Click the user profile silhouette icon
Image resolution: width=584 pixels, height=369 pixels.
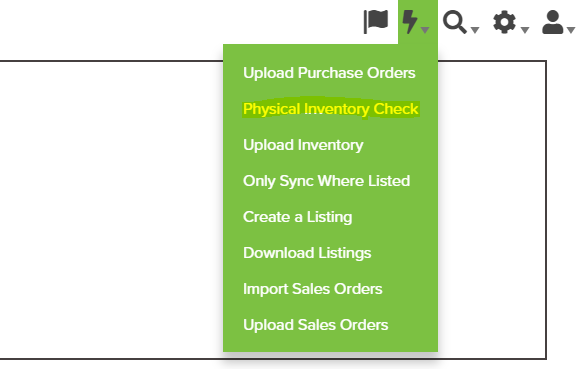pos(552,22)
